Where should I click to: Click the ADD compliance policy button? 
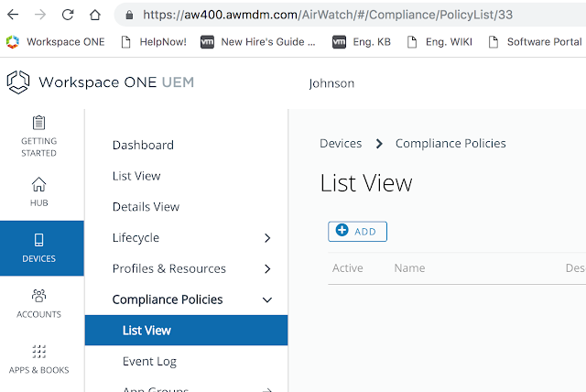pos(357,232)
